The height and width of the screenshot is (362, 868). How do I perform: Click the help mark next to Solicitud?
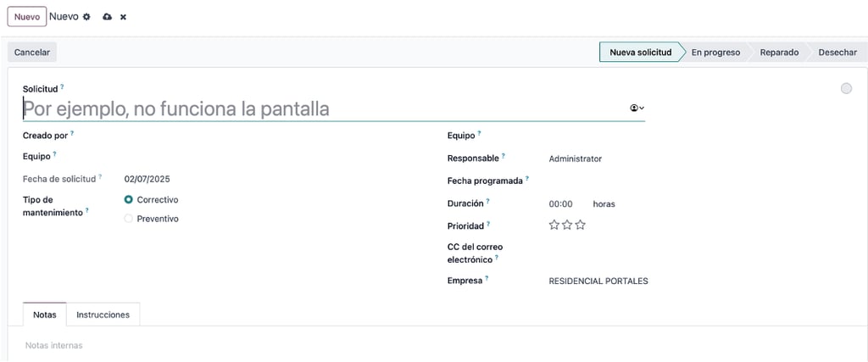62,87
